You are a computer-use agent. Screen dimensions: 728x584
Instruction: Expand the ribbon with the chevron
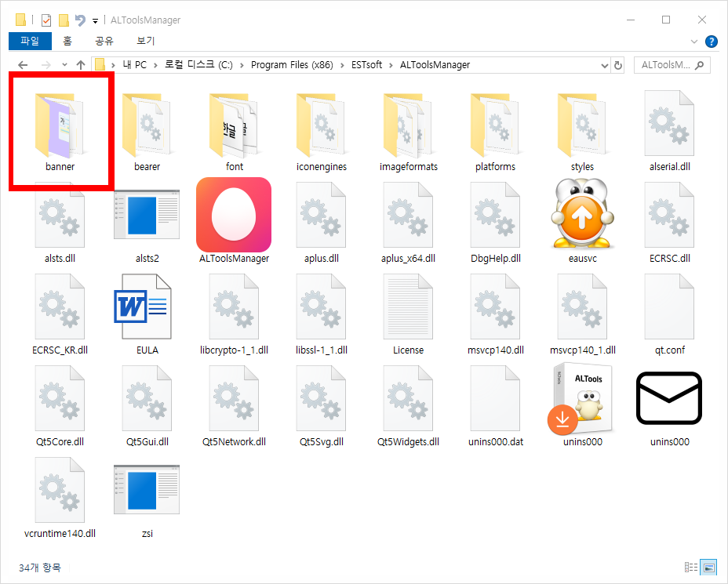(x=694, y=42)
